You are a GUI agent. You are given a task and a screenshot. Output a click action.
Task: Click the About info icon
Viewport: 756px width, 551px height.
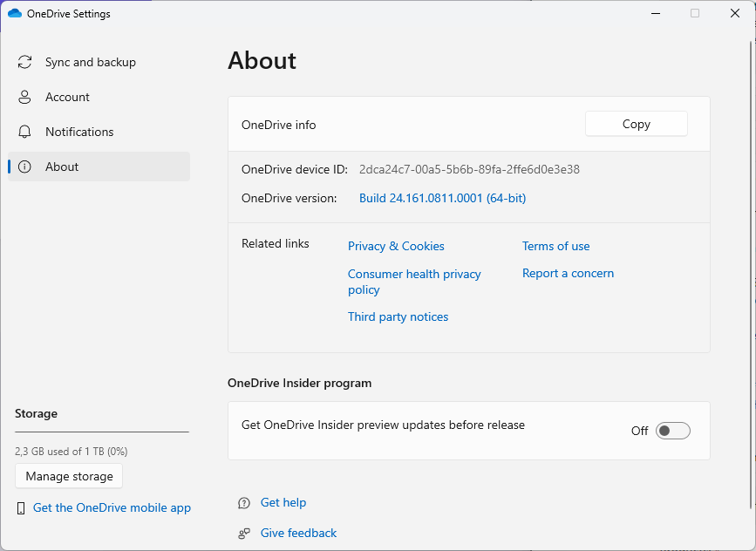25,167
